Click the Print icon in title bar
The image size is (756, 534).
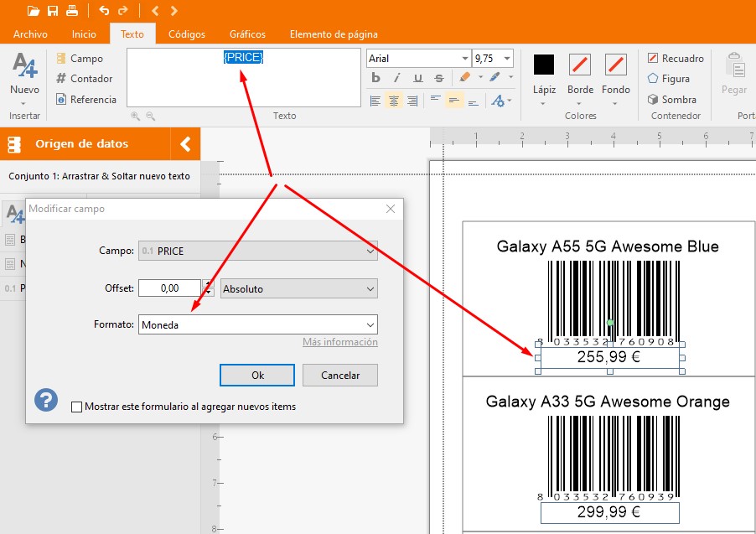pyautogui.click(x=72, y=11)
